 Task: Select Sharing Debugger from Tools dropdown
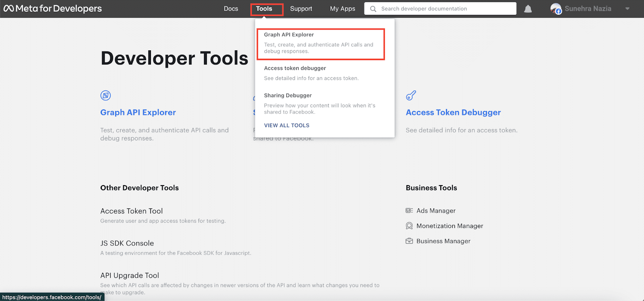click(x=288, y=95)
